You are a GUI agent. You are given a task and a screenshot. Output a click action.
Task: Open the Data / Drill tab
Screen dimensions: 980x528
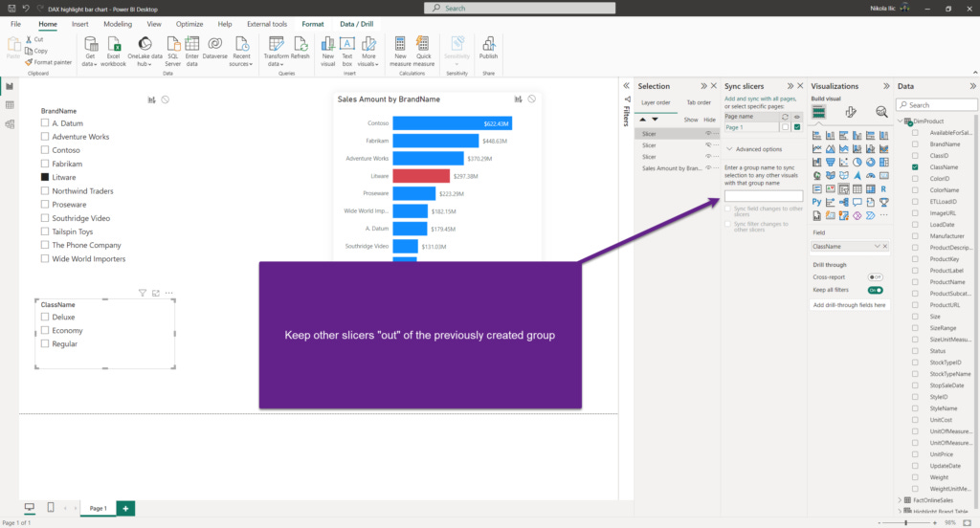point(356,24)
